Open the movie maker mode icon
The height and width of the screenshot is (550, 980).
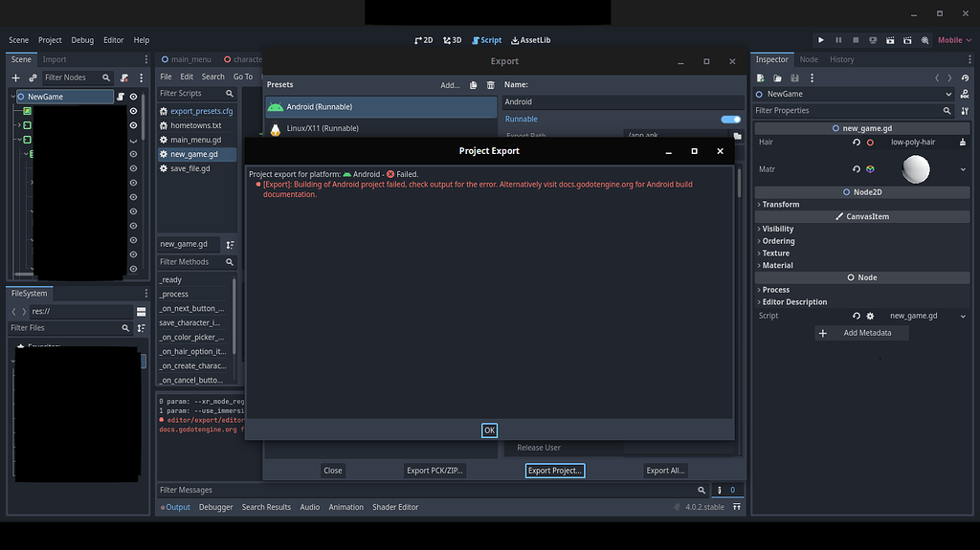click(x=925, y=40)
